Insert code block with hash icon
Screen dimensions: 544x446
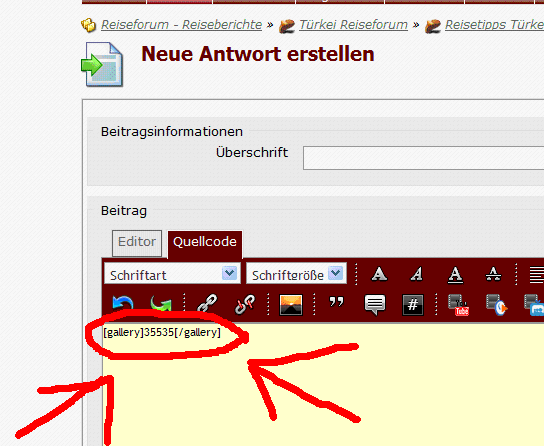[413, 305]
